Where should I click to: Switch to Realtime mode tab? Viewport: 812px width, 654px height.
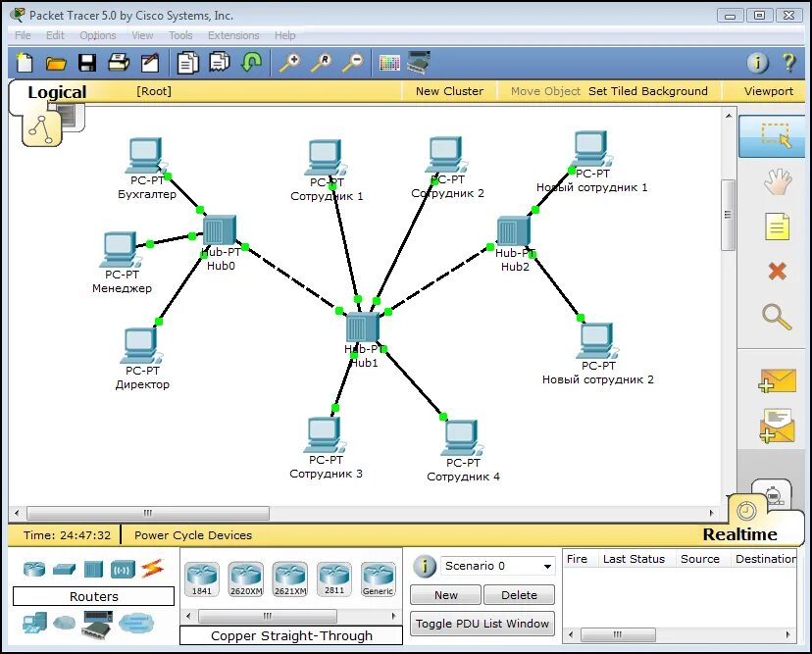point(739,534)
